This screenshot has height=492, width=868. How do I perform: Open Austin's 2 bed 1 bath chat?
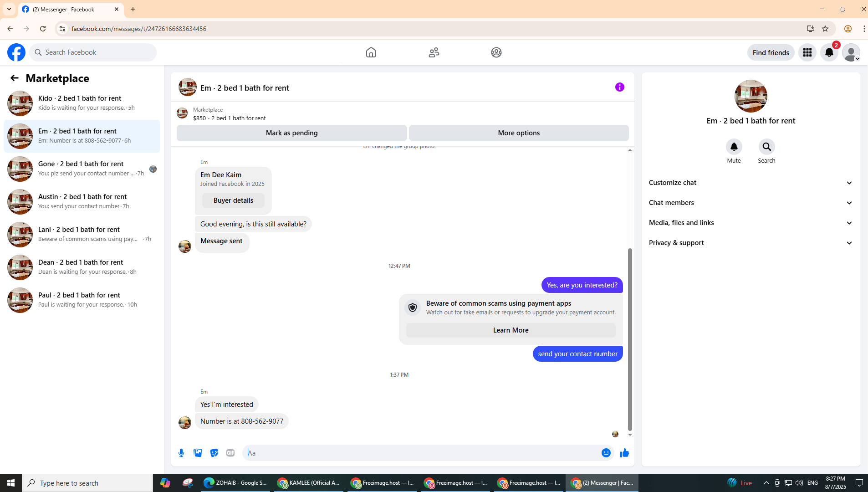tap(82, 202)
